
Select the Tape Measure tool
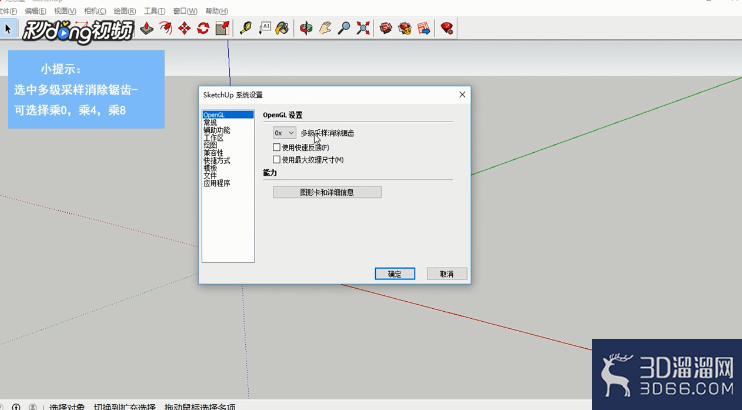click(x=246, y=28)
